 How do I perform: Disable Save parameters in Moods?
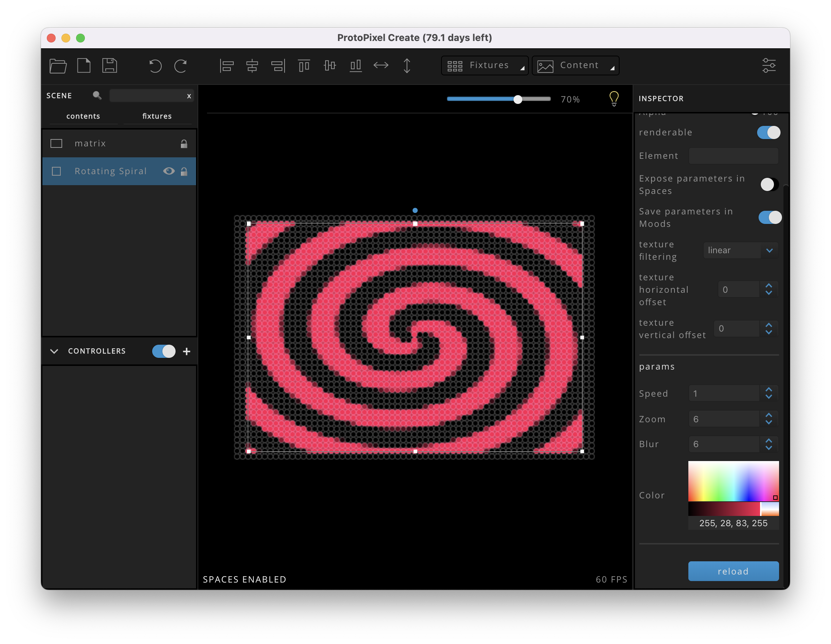770,217
